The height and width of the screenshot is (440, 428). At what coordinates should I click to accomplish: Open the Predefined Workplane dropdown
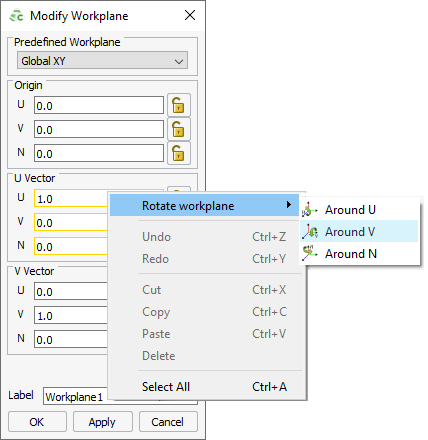(x=102, y=61)
